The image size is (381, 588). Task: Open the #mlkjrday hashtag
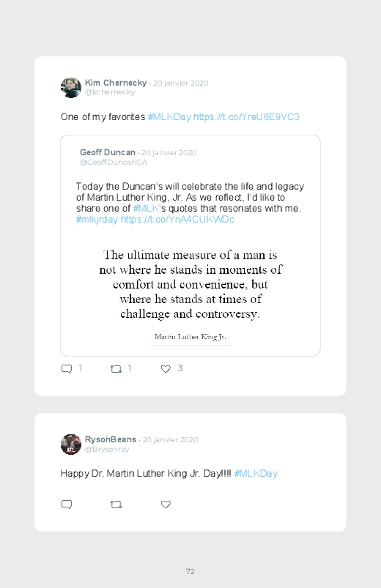click(97, 220)
